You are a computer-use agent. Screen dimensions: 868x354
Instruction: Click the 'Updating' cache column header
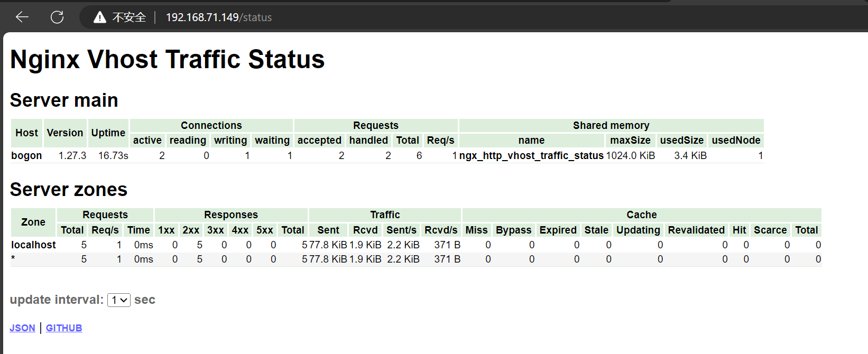(x=638, y=230)
